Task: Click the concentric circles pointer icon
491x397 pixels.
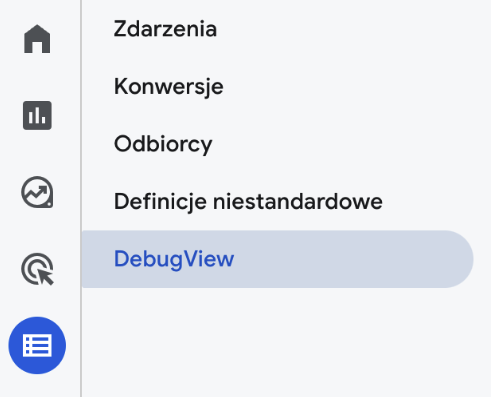Action: pyautogui.click(x=37, y=269)
